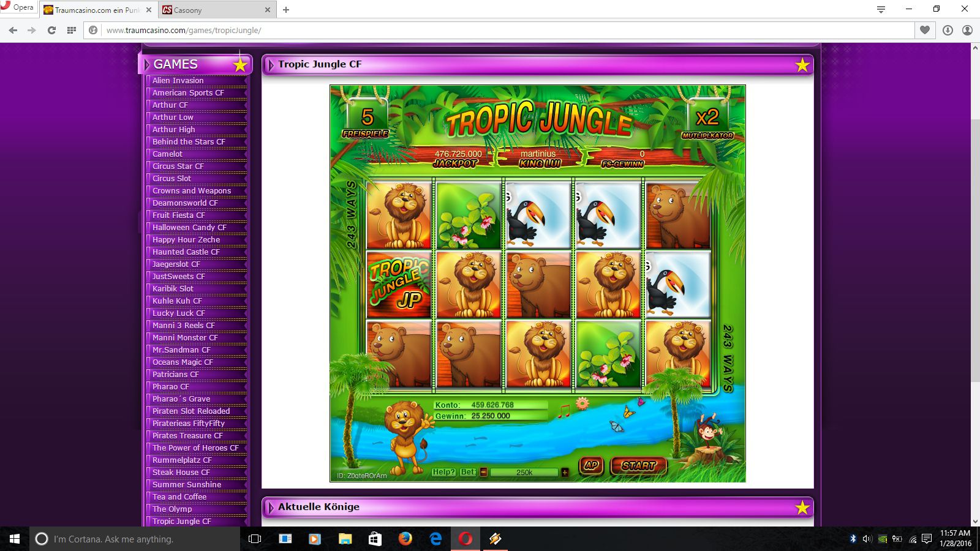Collapse the Tropic Jungle CF panel arrow
The image size is (980, 551).
click(x=271, y=64)
